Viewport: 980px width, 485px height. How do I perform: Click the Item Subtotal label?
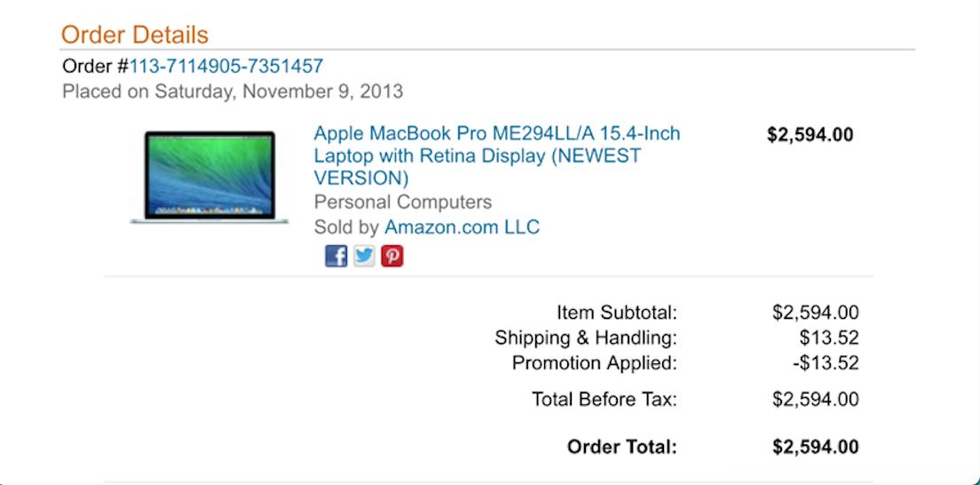coord(617,312)
